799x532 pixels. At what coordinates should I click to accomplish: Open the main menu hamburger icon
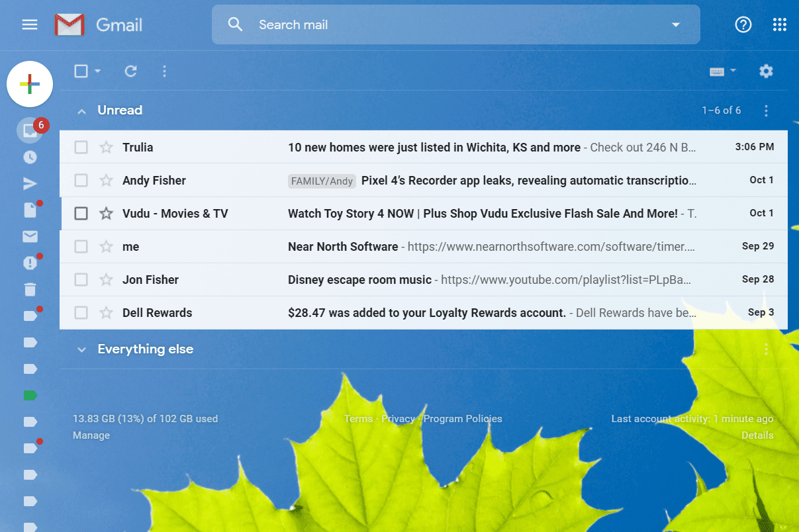point(30,25)
